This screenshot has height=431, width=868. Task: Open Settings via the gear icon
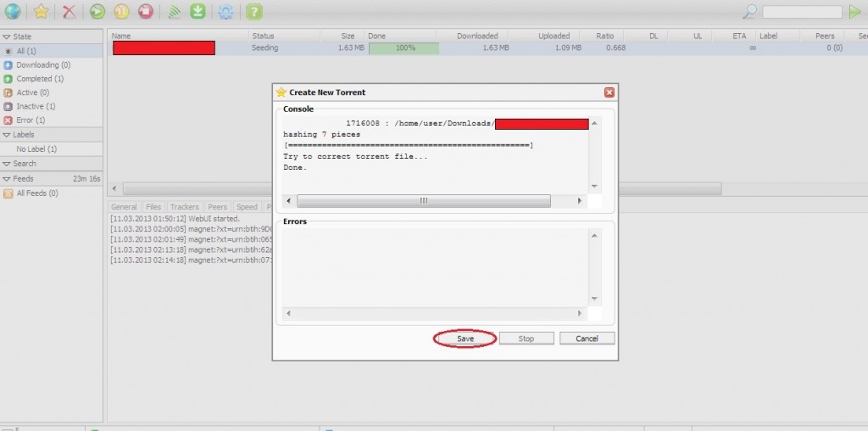[225, 12]
